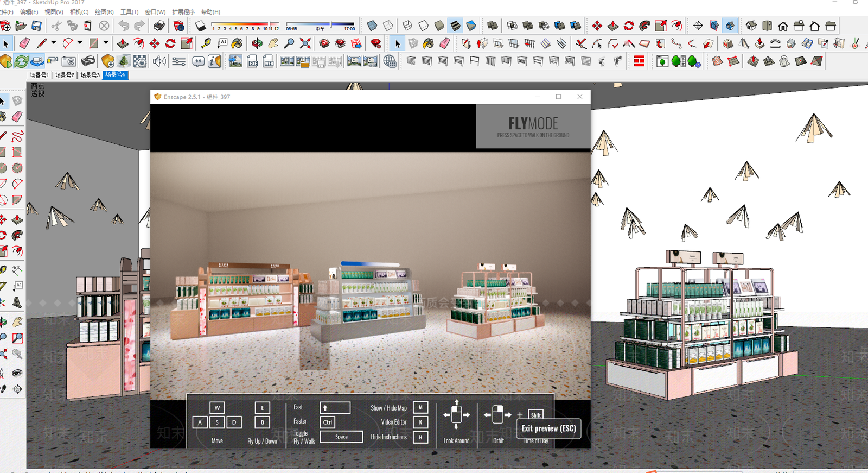Select the 3D Text tool in left toolbar
This screenshot has height=473, width=868.
(17, 302)
